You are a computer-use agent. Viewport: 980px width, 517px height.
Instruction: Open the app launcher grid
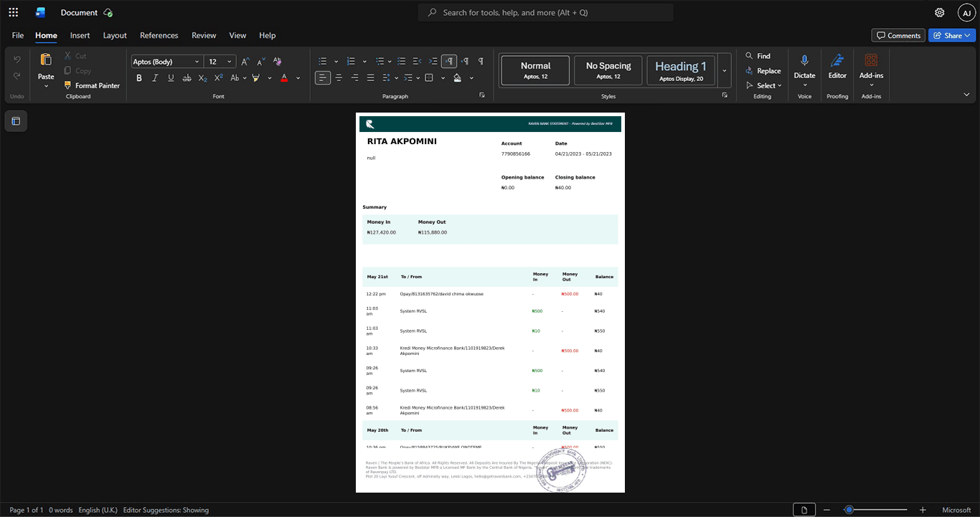coord(13,12)
